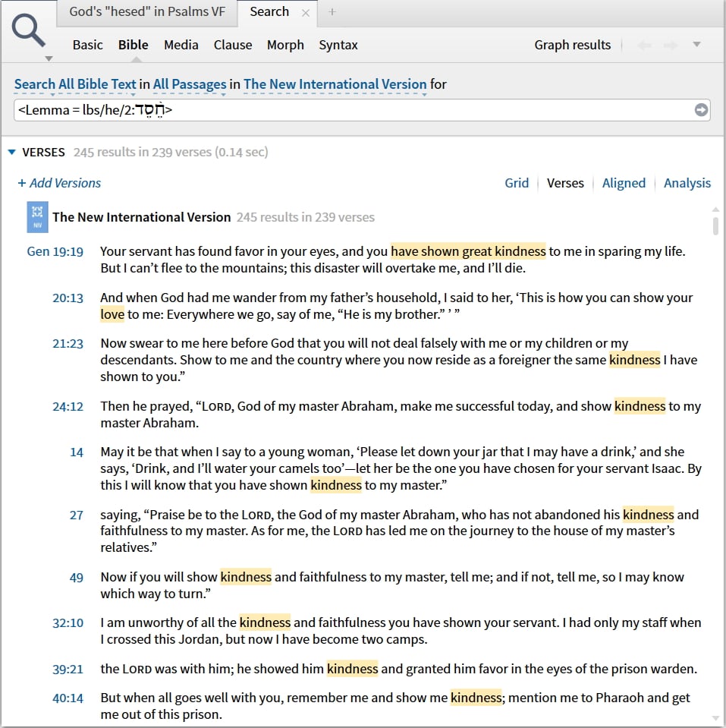
Task: Open The New International Version resource dropdown
Action: (x=335, y=84)
